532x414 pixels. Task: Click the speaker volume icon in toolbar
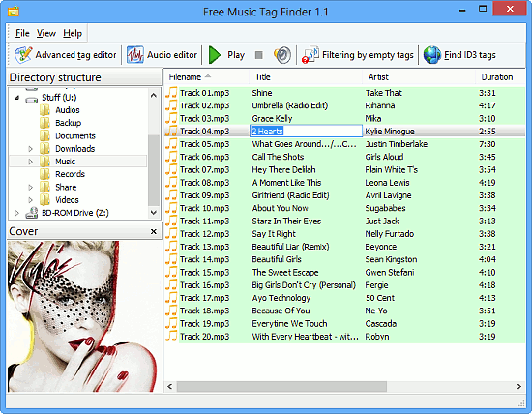click(282, 55)
